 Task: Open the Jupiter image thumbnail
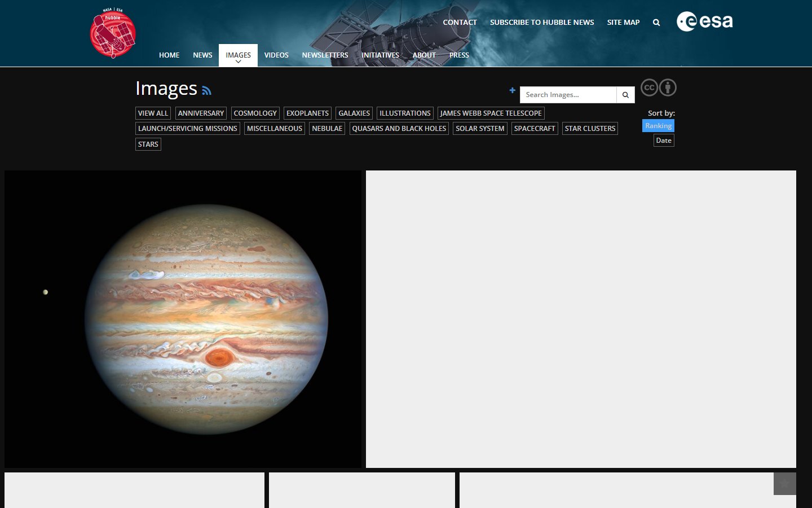[x=183, y=319]
